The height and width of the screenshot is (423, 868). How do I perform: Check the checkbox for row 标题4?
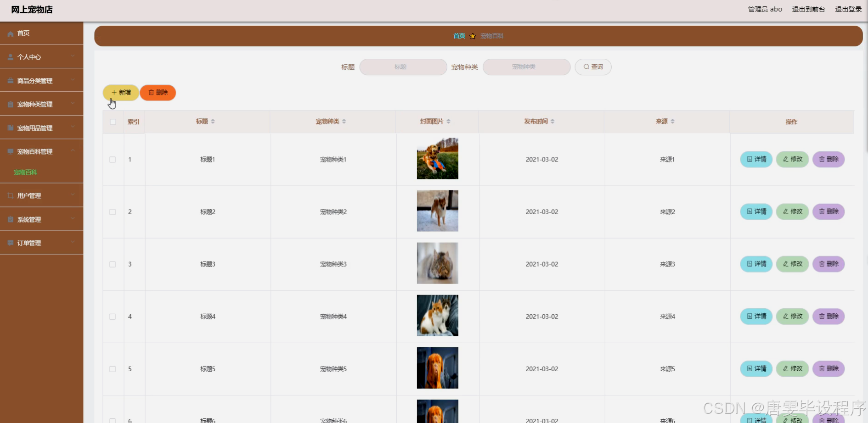[x=113, y=317]
